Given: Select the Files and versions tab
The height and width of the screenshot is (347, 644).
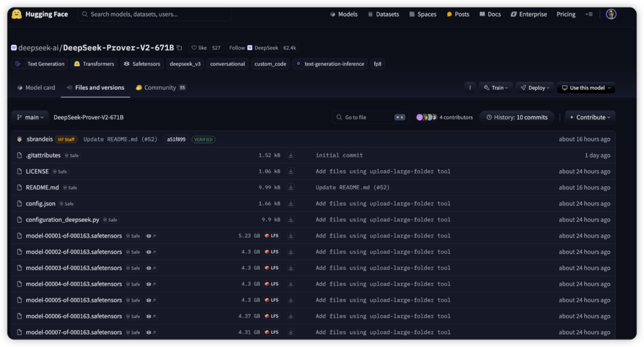Looking at the screenshot, I should pos(96,87).
